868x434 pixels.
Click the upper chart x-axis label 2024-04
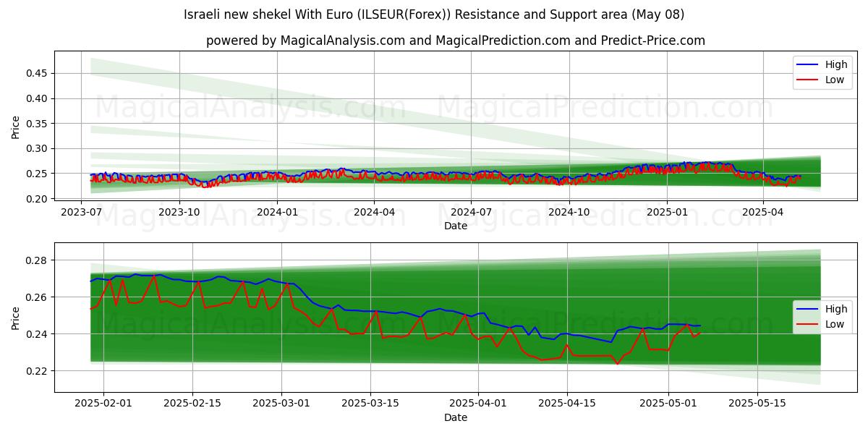(374, 213)
